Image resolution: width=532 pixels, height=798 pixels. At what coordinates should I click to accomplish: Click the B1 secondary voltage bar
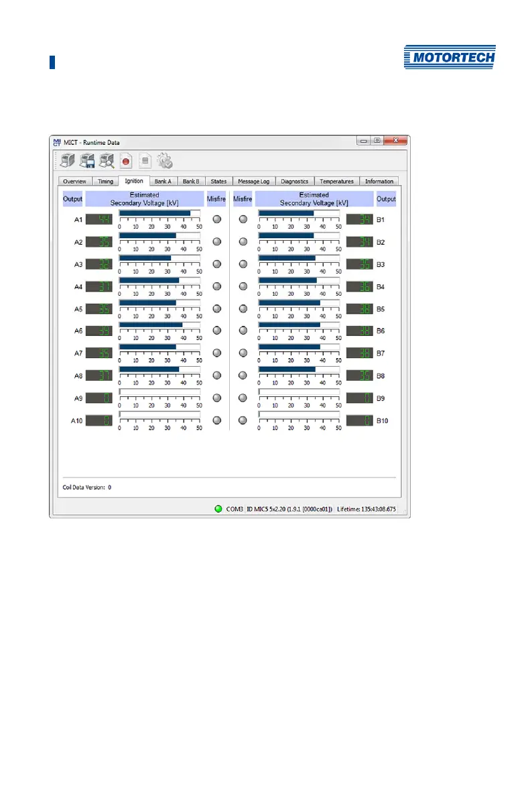[x=299, y=213]
